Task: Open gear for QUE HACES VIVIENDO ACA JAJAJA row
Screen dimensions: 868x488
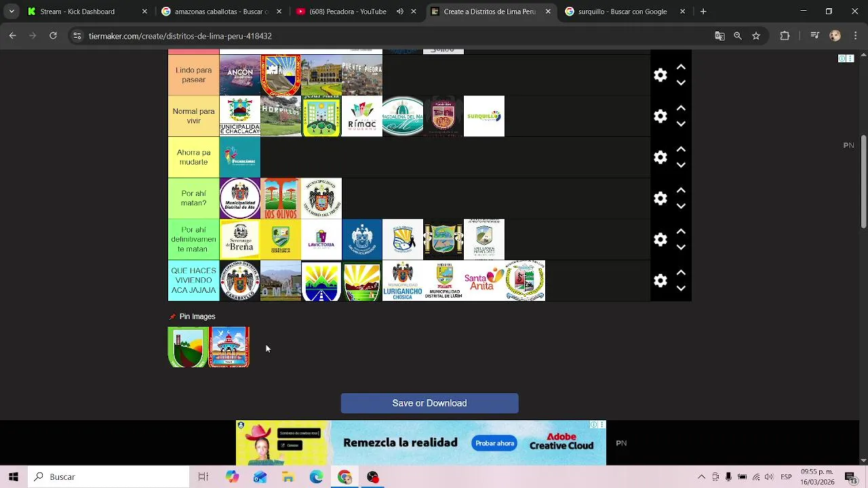Action: pyautogui.click(x=660, y=281)
